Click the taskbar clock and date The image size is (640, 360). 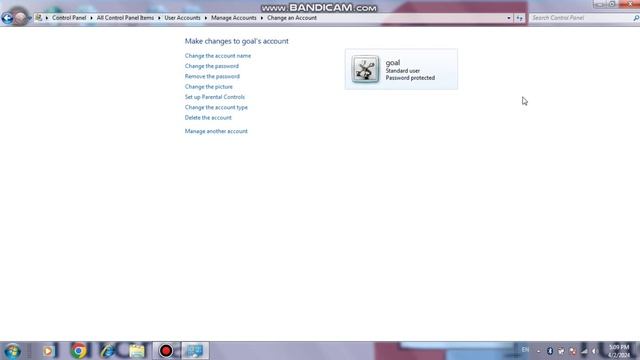(619, 351)
